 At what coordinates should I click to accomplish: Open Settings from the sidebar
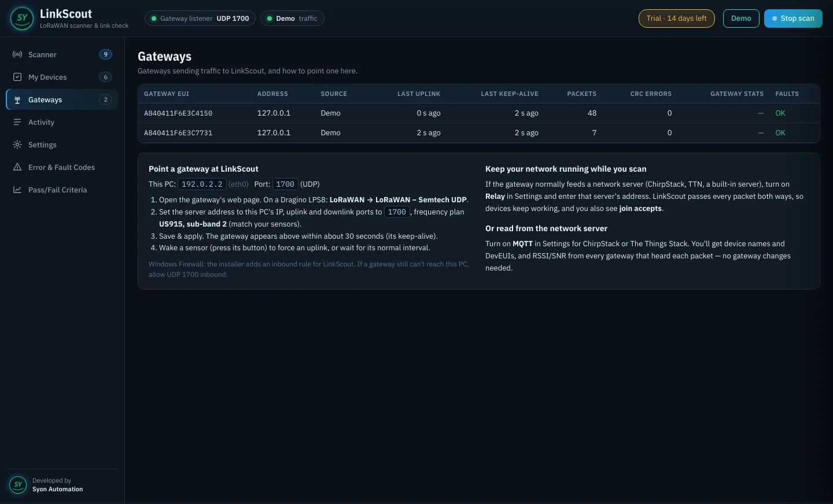[62, 144]
